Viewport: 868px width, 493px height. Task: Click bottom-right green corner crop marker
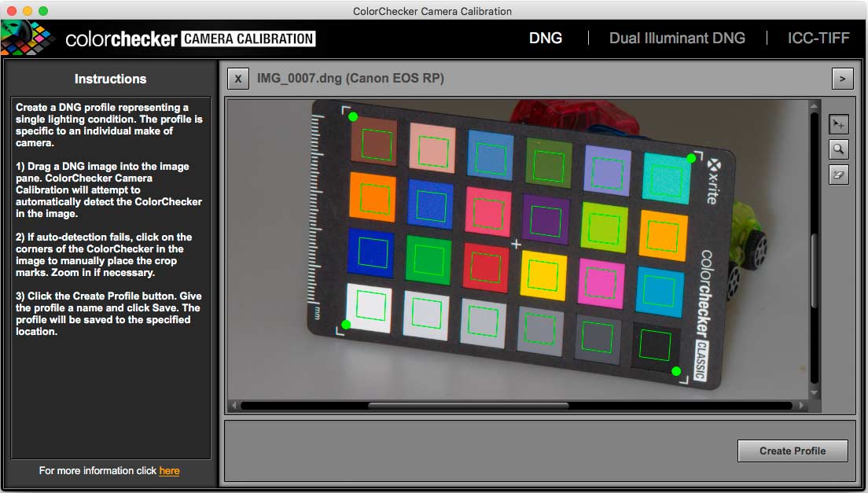[676, 371]
